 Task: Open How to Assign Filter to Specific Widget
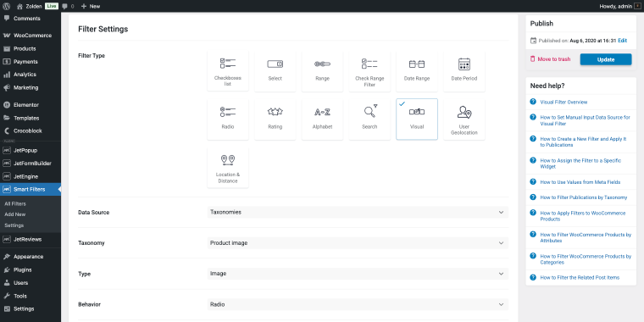pyautogui.click(x=580, y=164)
